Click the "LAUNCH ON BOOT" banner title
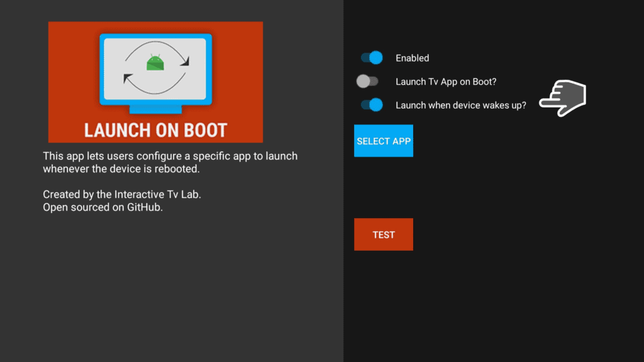Image resolution: width=644 pixels, height=362 pixels. [155, 130]
